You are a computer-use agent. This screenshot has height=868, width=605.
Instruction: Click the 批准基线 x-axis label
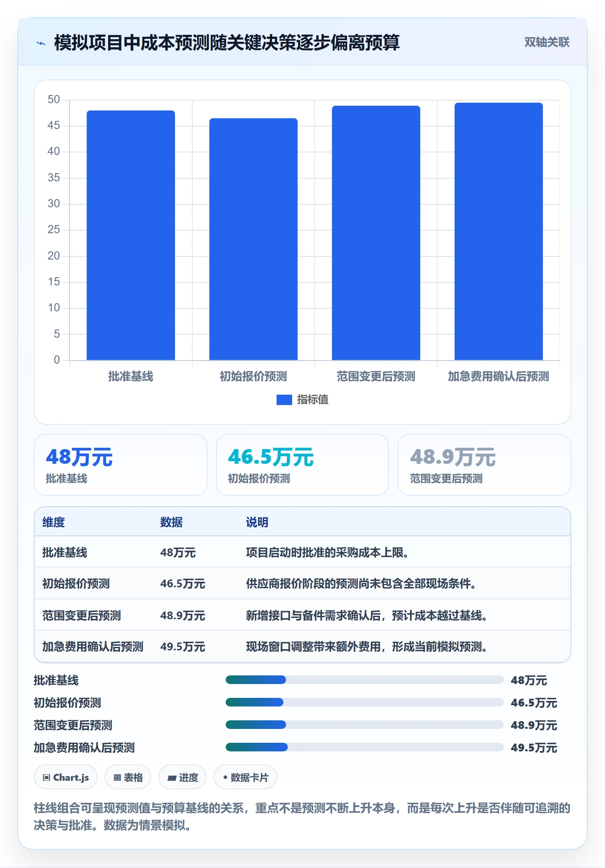(x=131, y=377)
